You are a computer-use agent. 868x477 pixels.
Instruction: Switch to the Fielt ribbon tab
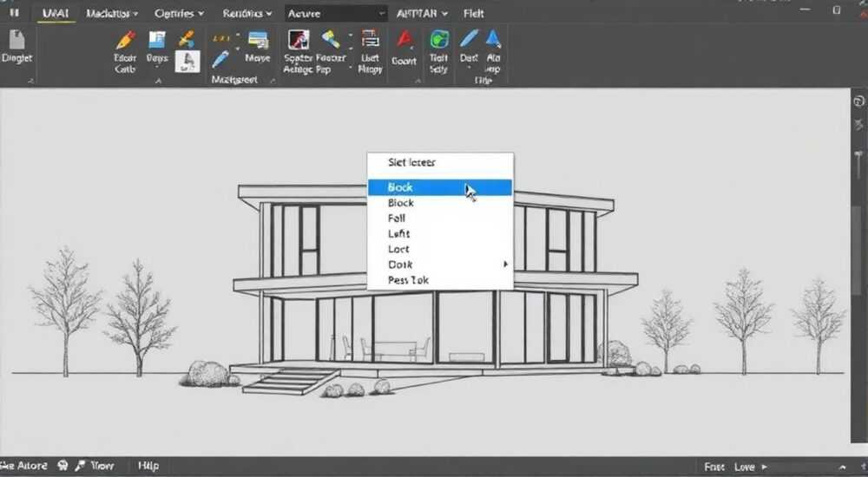pos(474,13)
